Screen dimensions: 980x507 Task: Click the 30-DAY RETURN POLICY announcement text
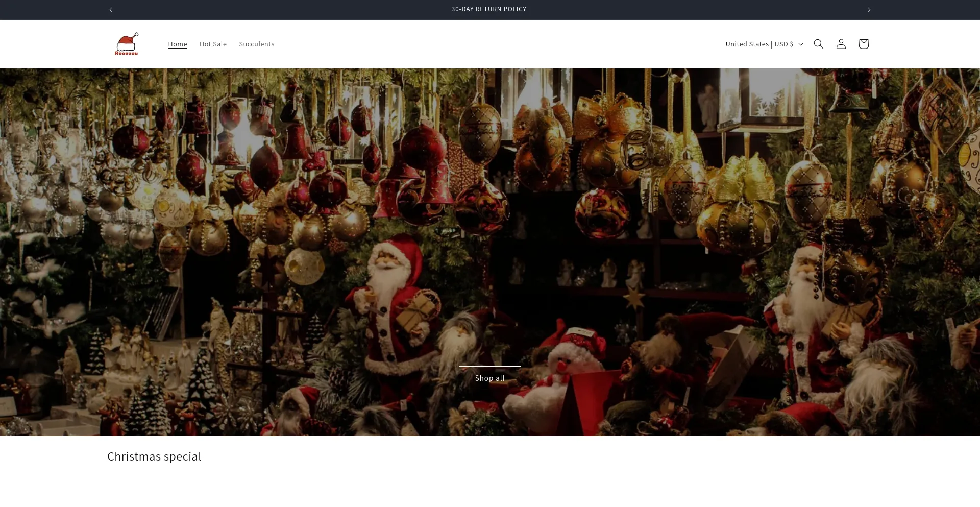pyautogui.click(x=488, y=9)
